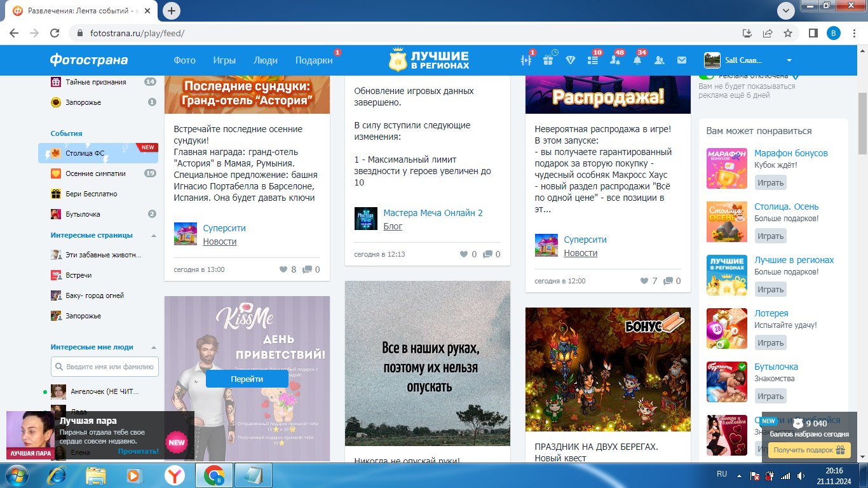The height and width of the screenshot is (488, 868).
Task: Open the Суперсити link in 13:00 post
Action: (224, 228)
